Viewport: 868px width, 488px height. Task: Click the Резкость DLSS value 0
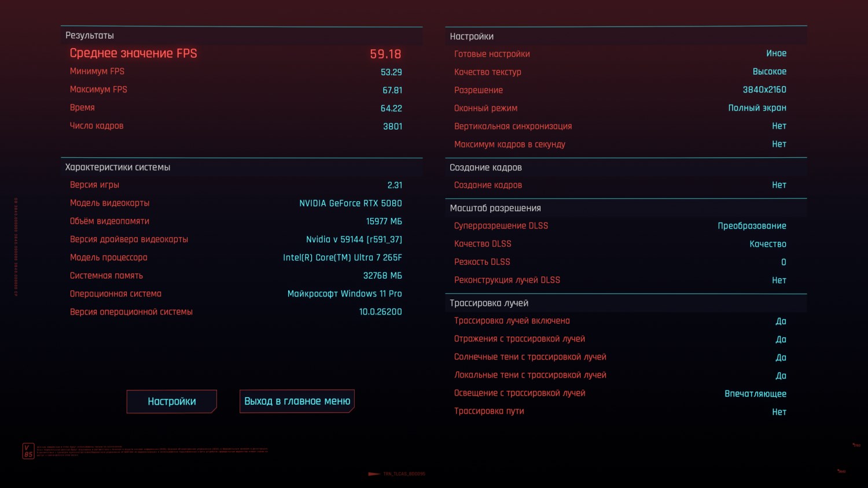(784, 262)
